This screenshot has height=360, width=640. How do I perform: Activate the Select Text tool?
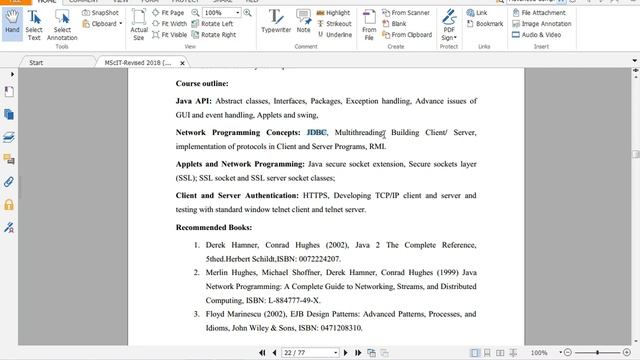tap(34, 25)
